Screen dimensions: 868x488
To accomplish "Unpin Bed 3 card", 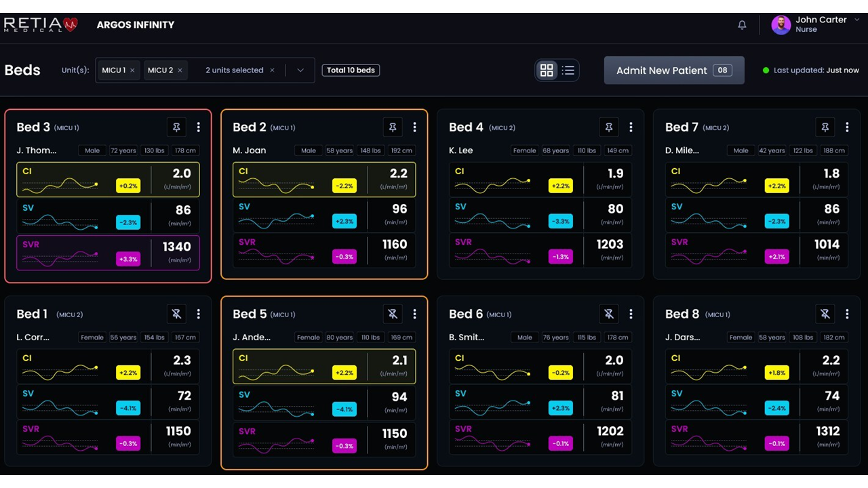I will [176, 127].
